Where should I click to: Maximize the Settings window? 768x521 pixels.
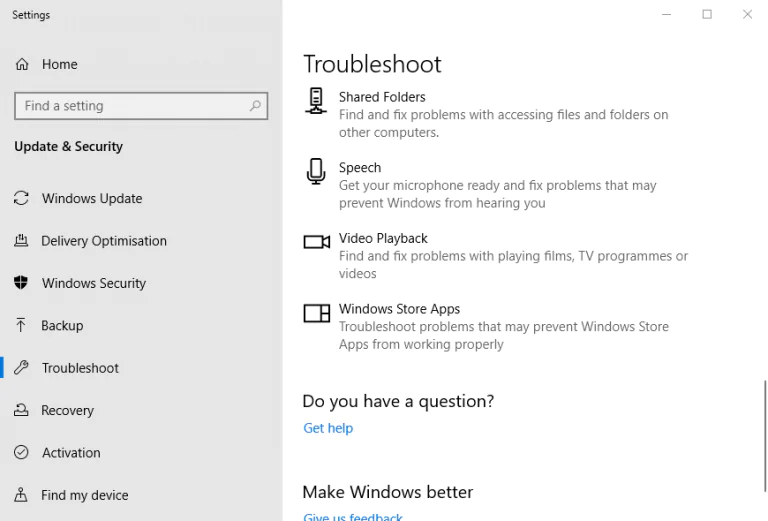707,14
